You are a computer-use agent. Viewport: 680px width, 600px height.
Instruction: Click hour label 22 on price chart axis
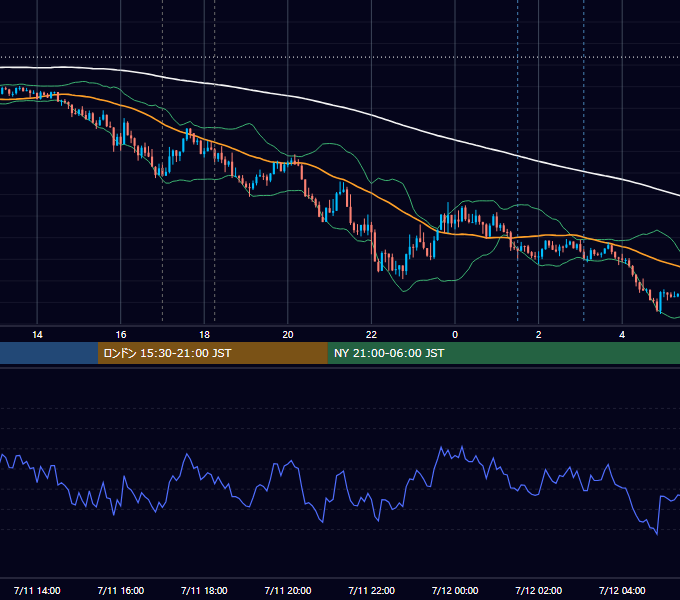[x=371, y=335]
